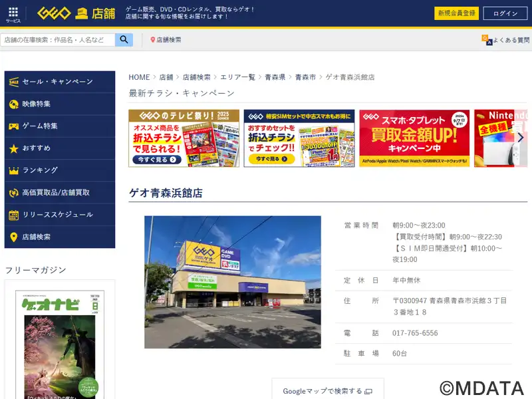Click the おすすめ star icon
Viewport: 532px width, 399px height.
(x=13, y=148)
